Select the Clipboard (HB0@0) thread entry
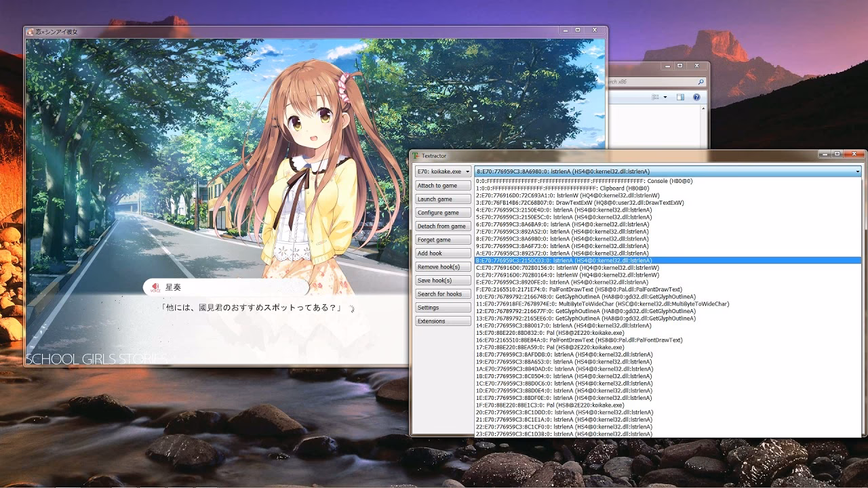 click(668, 188)
